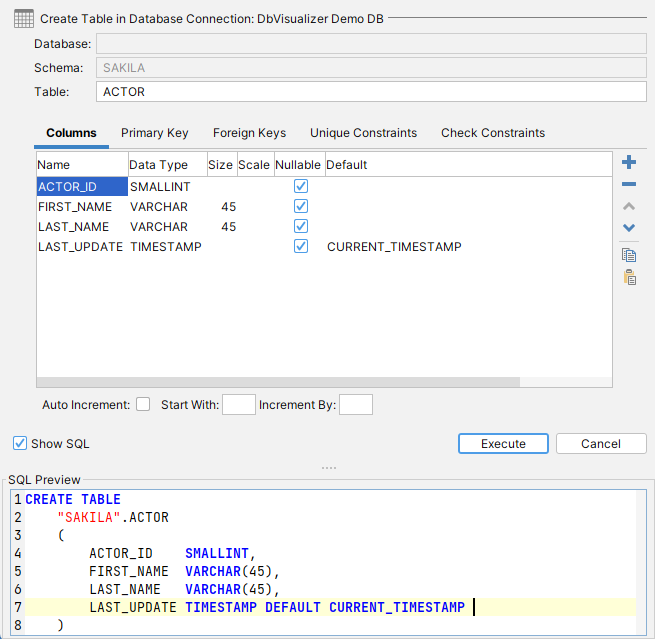Click the Cancel button

coord(600,444)
